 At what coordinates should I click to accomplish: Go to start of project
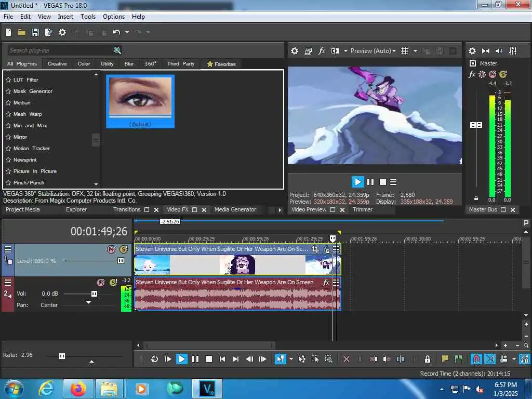click(x=222, y=359)
